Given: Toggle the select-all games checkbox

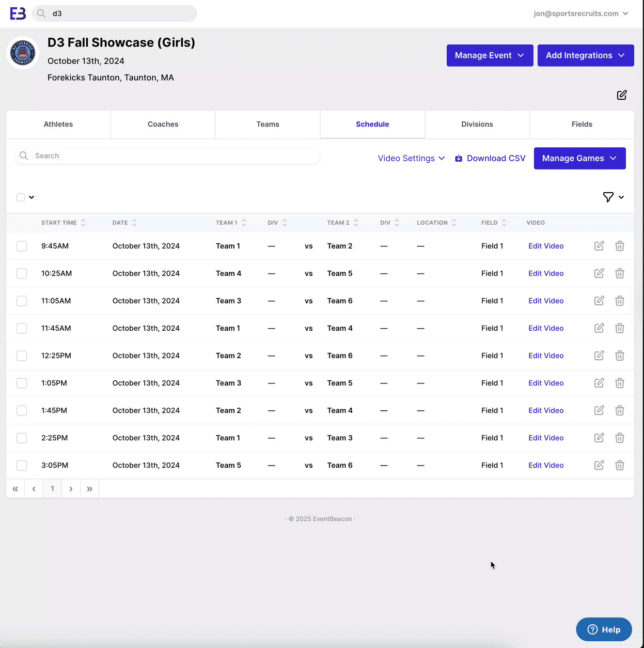Looking at the screenshot, I should (x=21, y=197).
